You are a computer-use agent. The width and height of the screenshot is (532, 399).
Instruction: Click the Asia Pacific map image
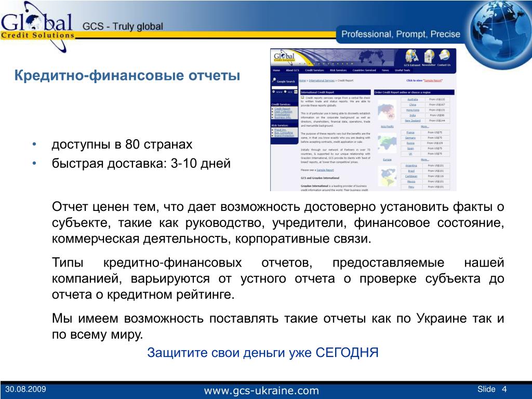click(387, 111)
